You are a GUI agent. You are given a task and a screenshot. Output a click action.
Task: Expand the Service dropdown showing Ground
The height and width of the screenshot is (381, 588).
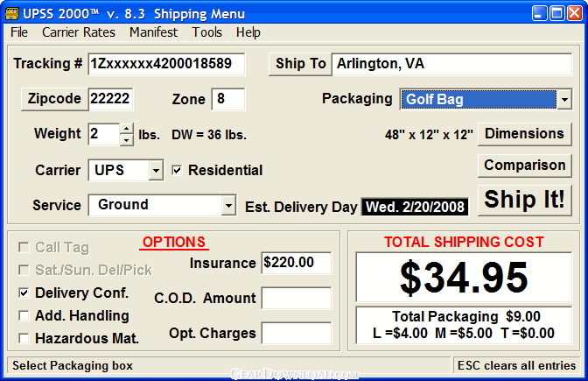[x=228, y=205]
